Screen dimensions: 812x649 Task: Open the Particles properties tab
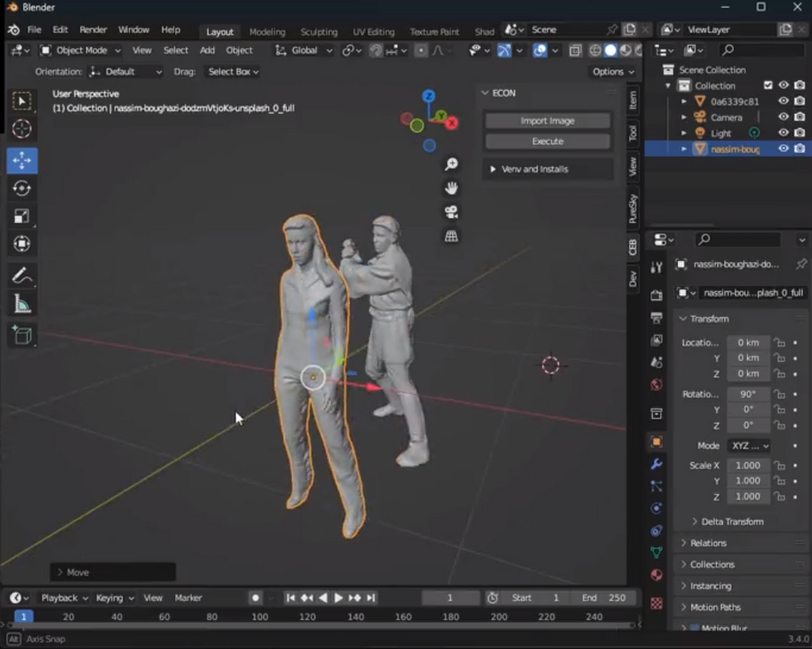[656, 487]
